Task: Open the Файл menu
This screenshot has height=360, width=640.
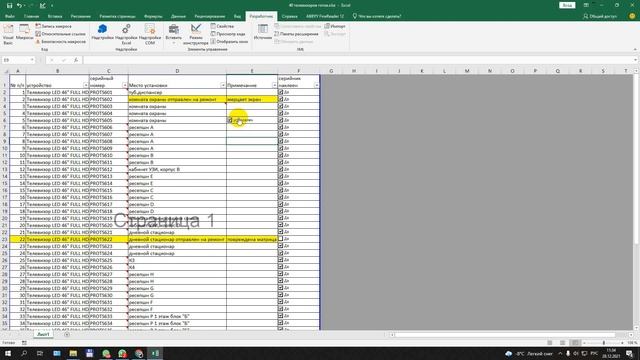Action: tap(10, 16)
